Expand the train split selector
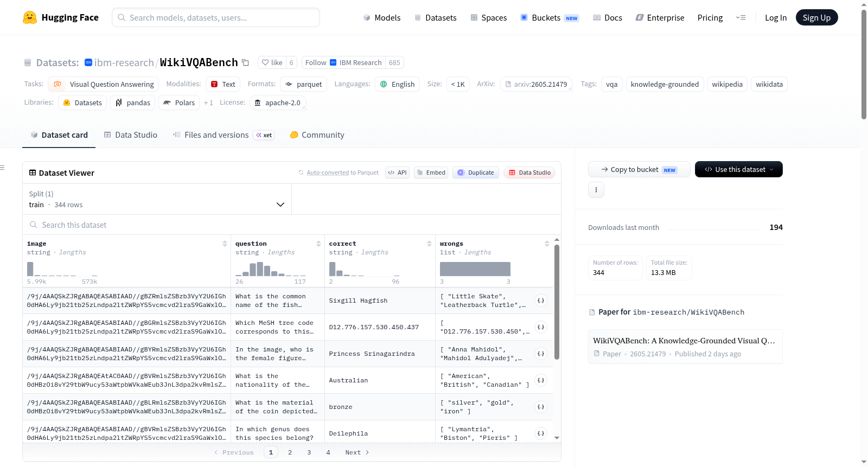Screen dimensions: 868x467 (157, 199)
